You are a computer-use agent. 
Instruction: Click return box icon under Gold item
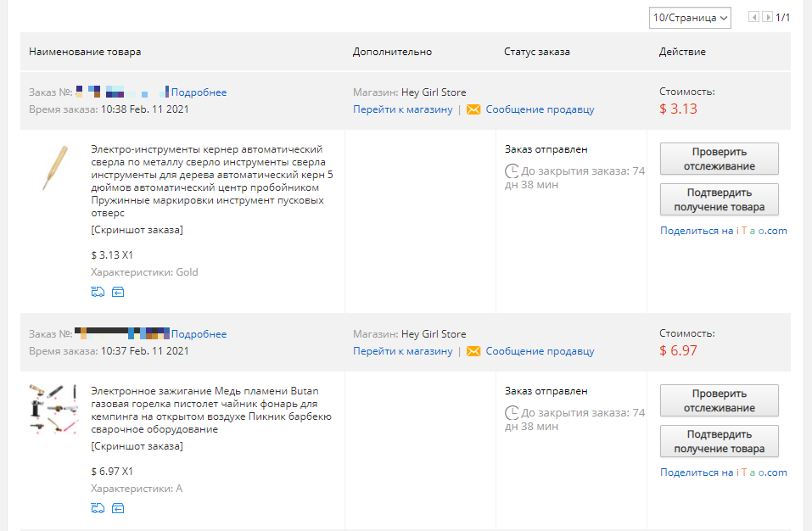pyautogui.click(x=118, y=292)
